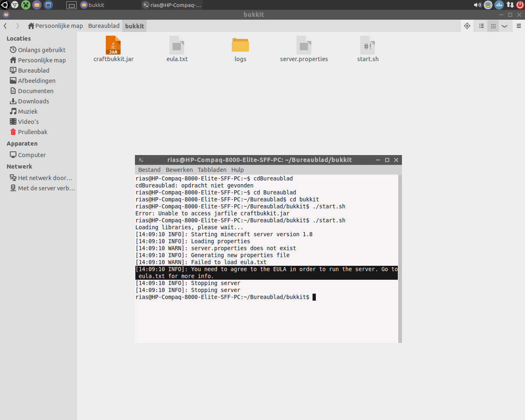Switch to rias@HP-Compaq terminal in taskbar
The width and height of the screenshot is (525, 420).
point(172,5)
